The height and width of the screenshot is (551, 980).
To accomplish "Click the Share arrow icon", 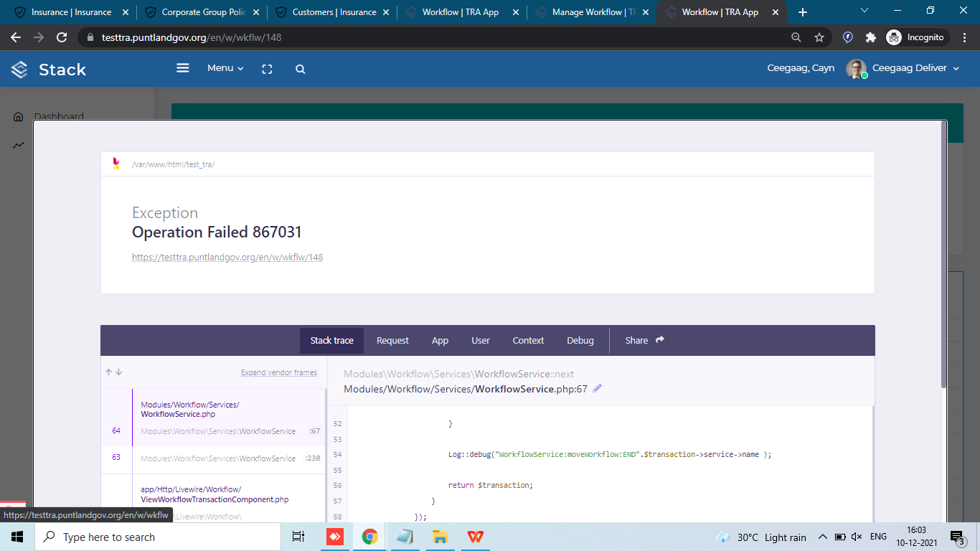I will click(x=660, y=340).
